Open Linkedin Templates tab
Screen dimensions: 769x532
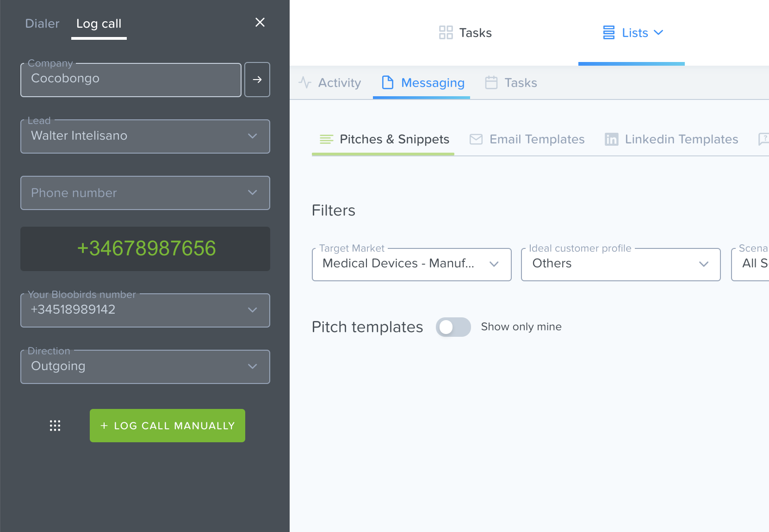671,139
